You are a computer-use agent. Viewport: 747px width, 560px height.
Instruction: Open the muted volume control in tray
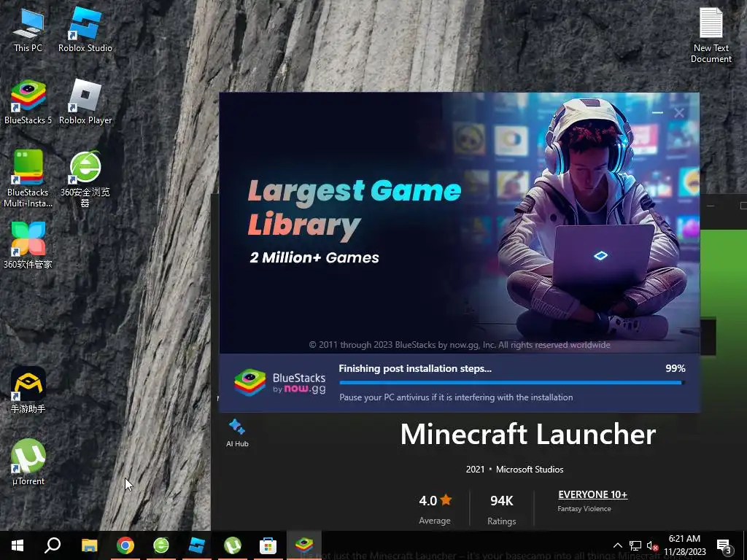point(652,545)
